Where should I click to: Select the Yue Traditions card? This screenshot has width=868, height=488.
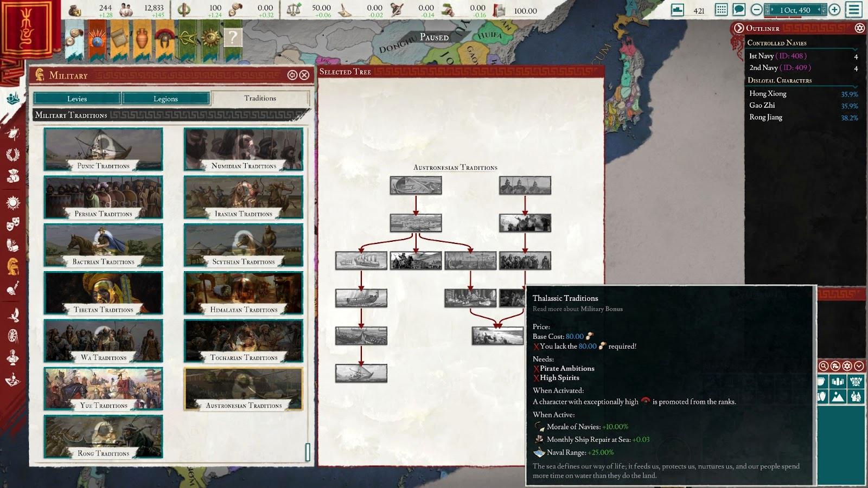pos(103,389)
